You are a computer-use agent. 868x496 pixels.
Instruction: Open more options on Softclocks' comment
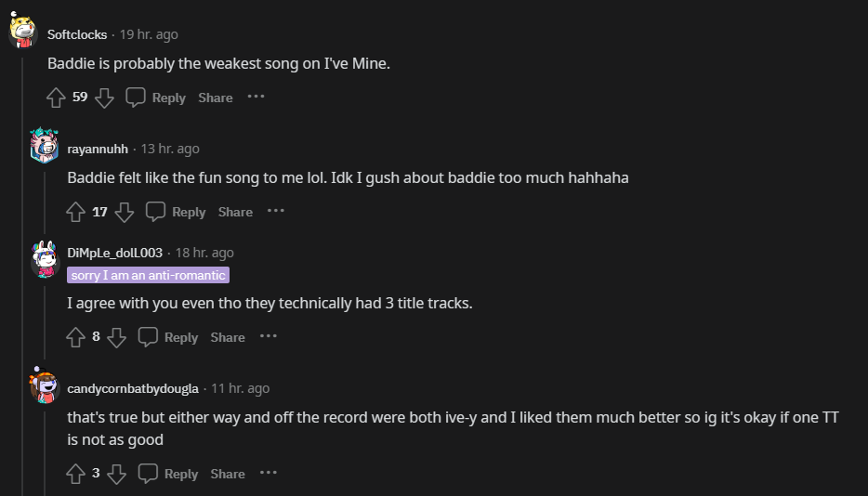tap(256, 97)
